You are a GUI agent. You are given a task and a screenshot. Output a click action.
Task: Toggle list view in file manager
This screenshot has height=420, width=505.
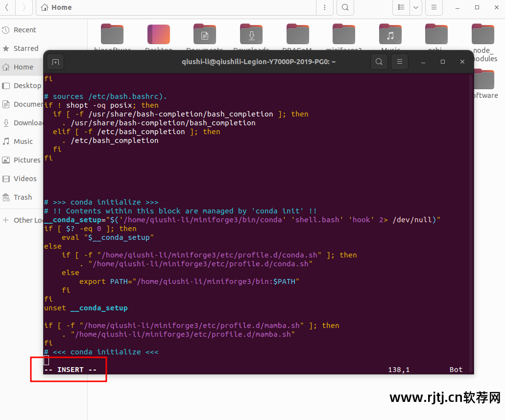(401, 7)
